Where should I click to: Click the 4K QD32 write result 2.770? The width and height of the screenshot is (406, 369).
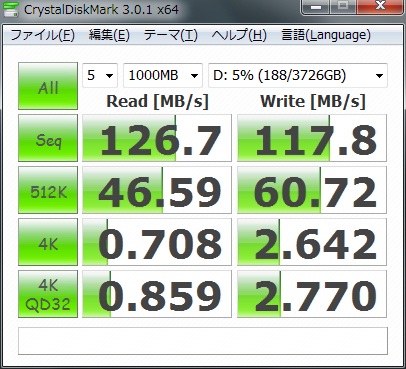[312, 294]
